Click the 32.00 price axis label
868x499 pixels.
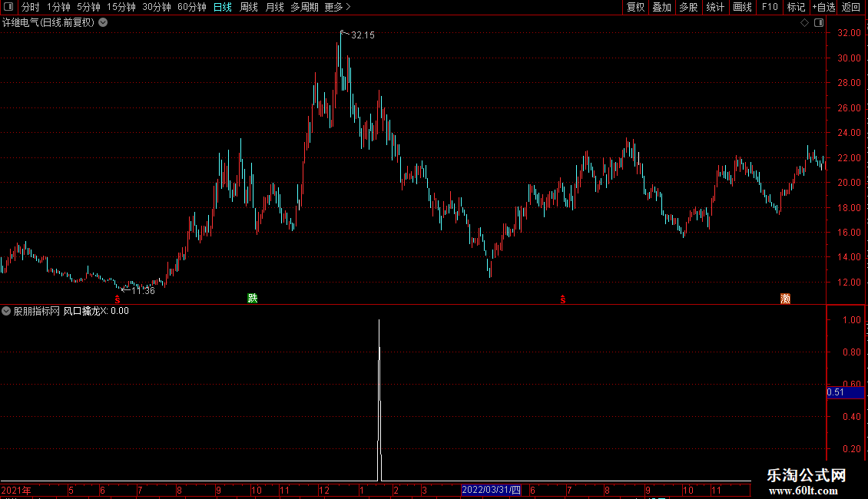tap(849, 33)
